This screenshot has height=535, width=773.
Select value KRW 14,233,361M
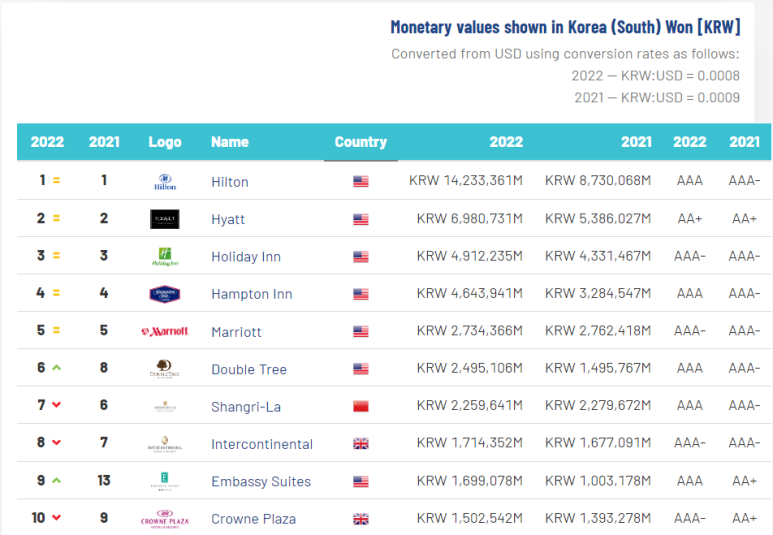pyautogui.click(x=466, y=180)
